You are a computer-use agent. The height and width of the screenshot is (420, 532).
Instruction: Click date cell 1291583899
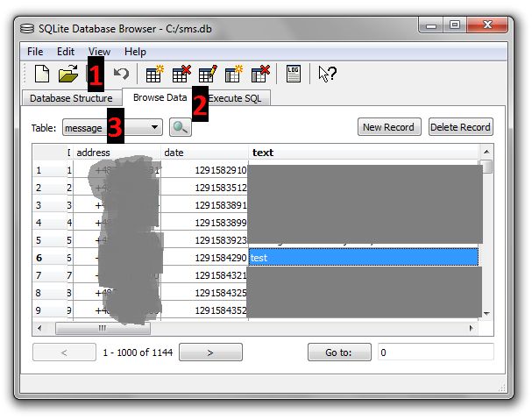coord(204,223)
